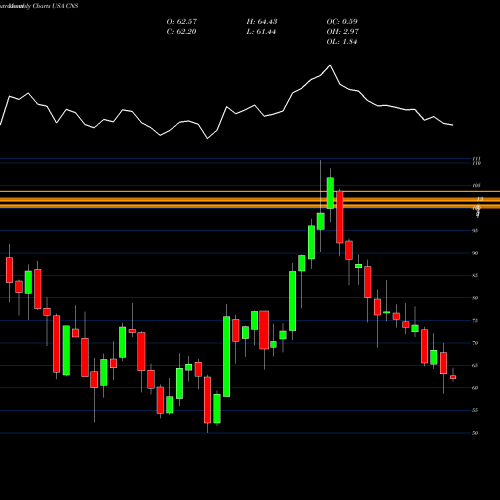The image size is (500, 500).
Task: Click the highest peak of the white line chart
Action: click(x=330, y=65)
